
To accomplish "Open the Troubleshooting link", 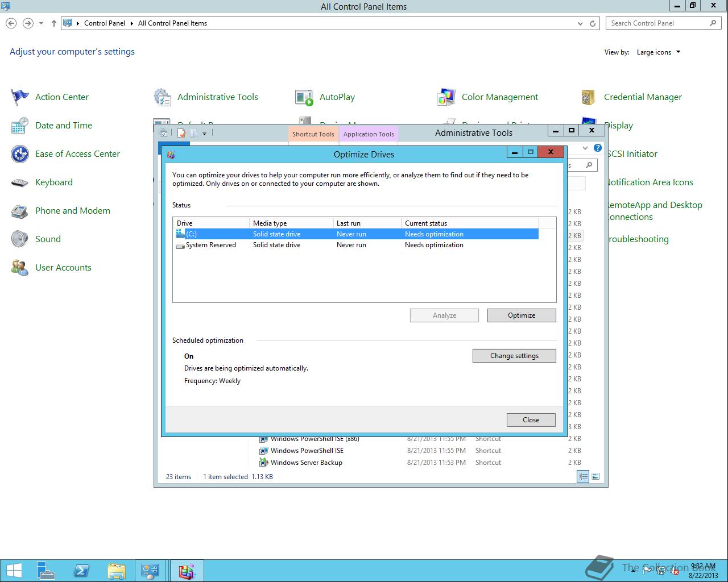I will point(637,239).
